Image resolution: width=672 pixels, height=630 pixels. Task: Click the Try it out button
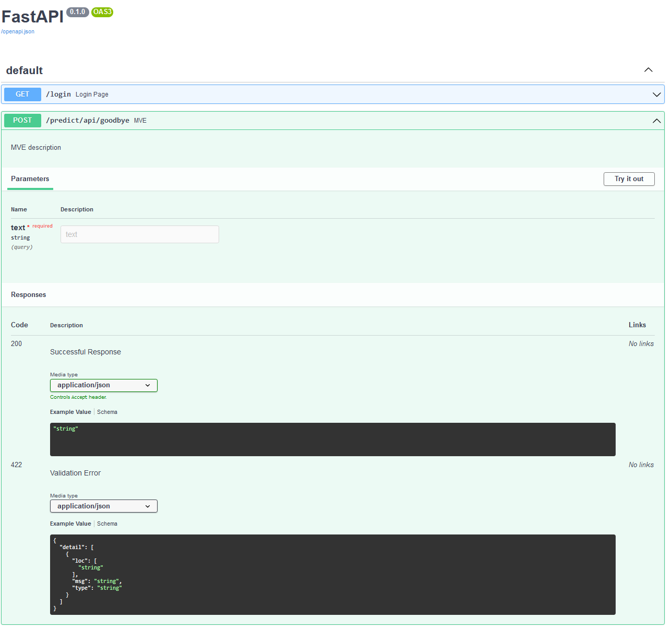coord(629,179)
